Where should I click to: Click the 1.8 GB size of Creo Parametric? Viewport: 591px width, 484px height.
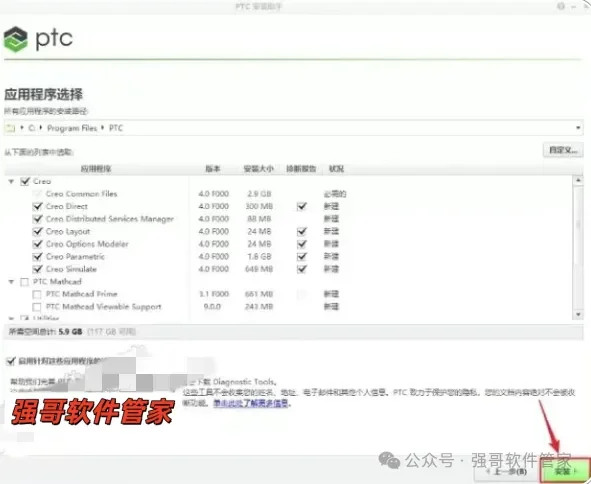coord(259,257)
